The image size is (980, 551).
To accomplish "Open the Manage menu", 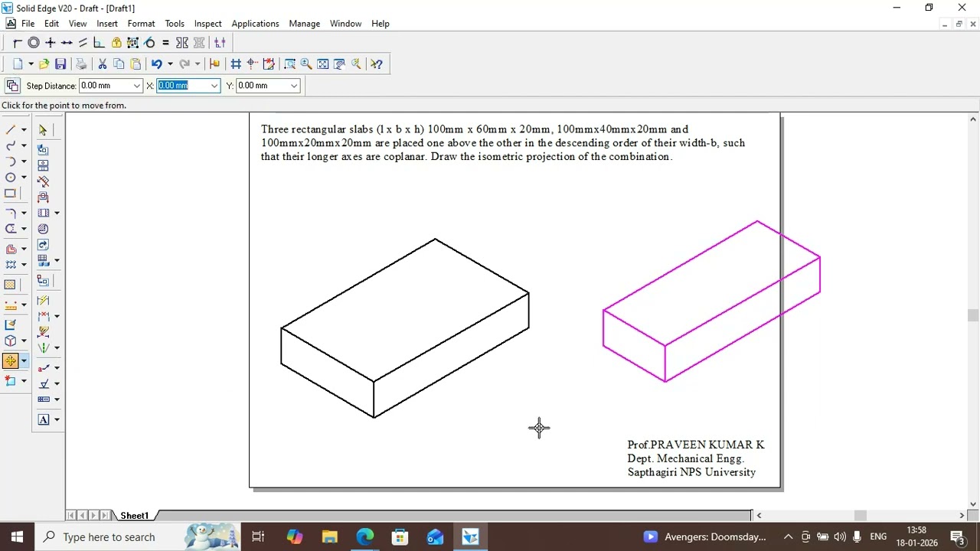I will [304, 24].
